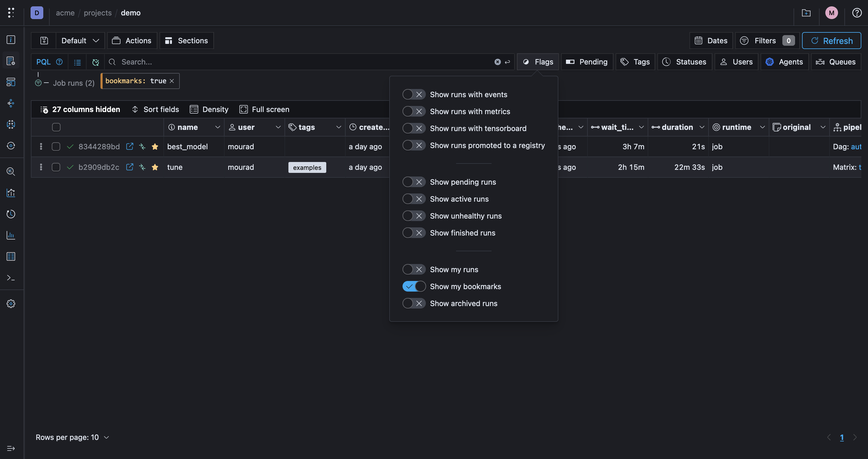Open the history clock sidebar icon

11,214
